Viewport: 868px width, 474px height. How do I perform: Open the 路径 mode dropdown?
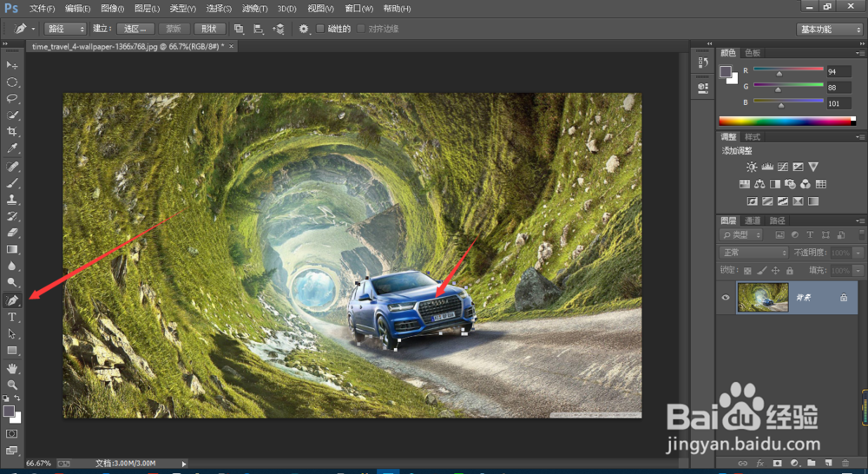(x=66, y=29)
